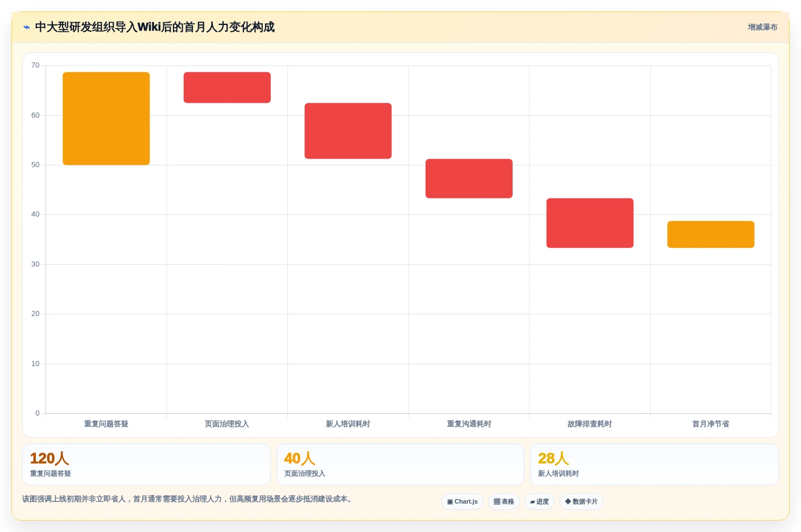Open the 40人 data card

[x=400, y=464]
